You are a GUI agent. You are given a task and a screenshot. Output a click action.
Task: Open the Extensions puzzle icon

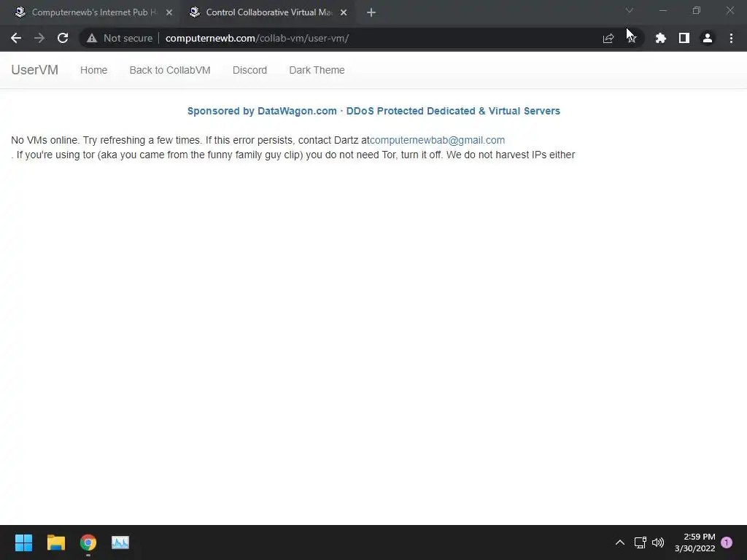[661, 38]
